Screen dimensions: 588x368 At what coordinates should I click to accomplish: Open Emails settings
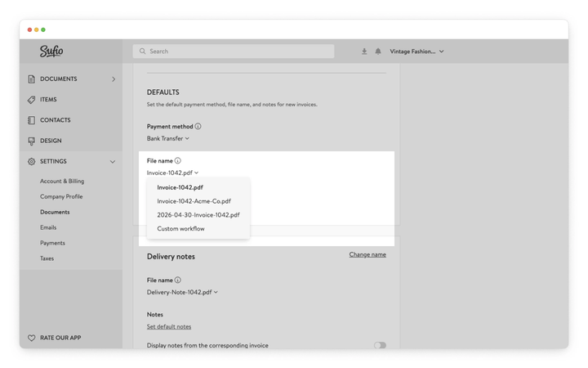(48, 227)
